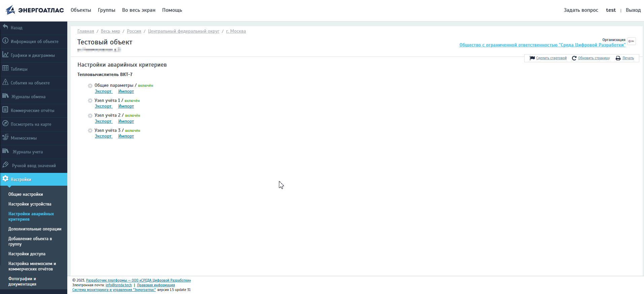Viewport: 644px width, 294px height.
Task: Click the gear icon beside Общие параметры
Action: (90, 86)
